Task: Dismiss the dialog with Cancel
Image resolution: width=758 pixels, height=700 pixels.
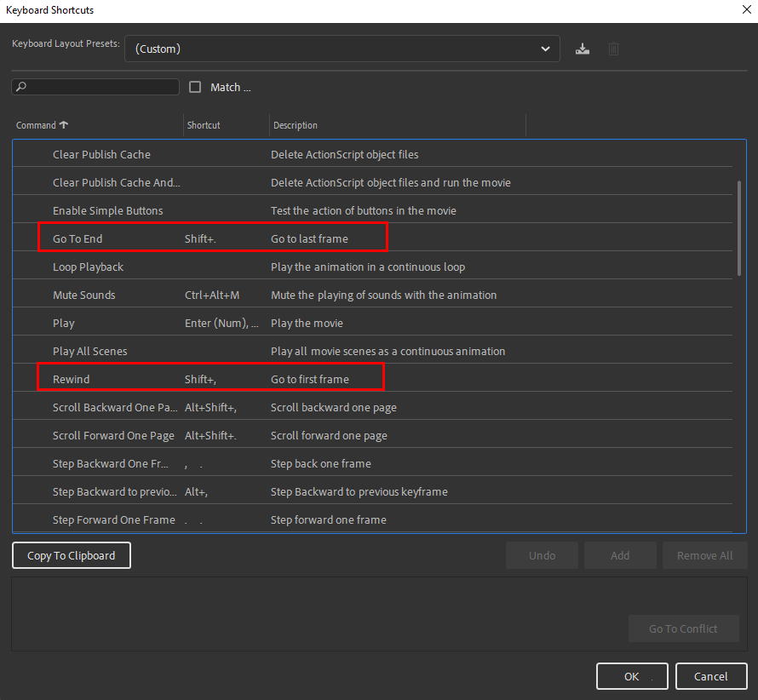Action: point(711,675)
